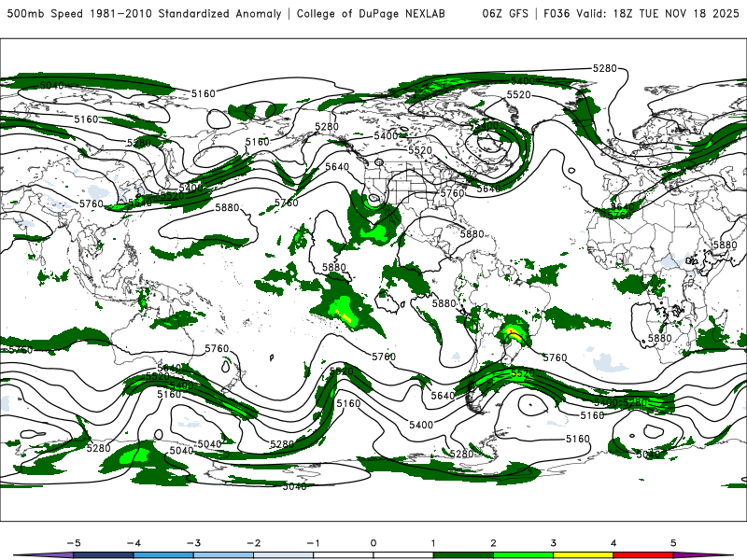Select the dark green 1-to-2 colorbar segment
Screen dimensions: 747x560
(463, 555)
